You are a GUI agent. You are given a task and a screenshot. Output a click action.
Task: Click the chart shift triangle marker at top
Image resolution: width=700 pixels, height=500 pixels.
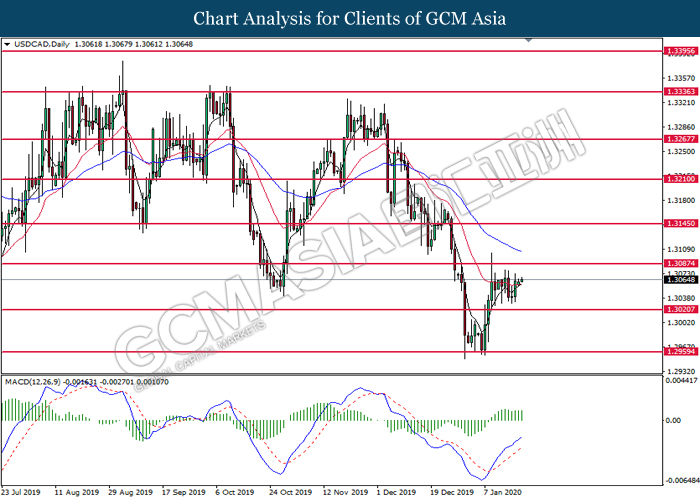529,40
